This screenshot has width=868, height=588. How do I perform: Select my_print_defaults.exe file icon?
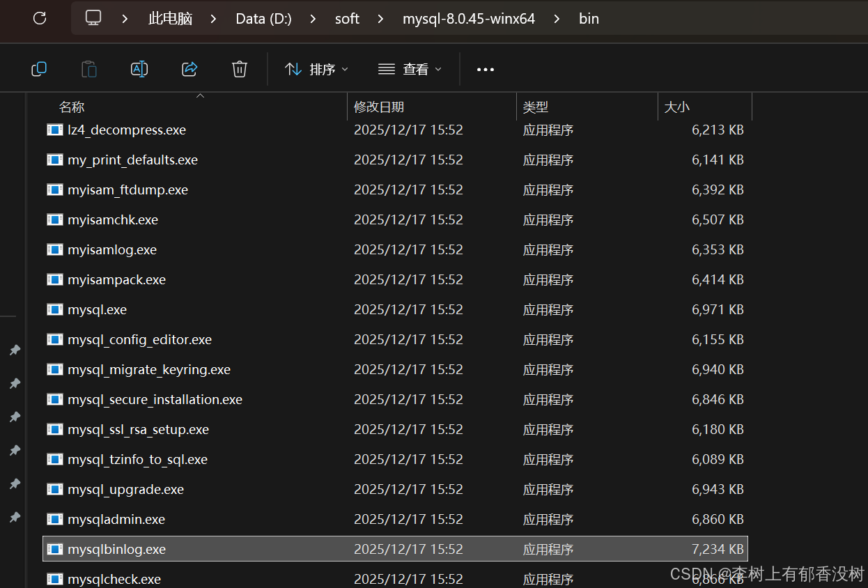pyautogui.click(x=55, y=160)
